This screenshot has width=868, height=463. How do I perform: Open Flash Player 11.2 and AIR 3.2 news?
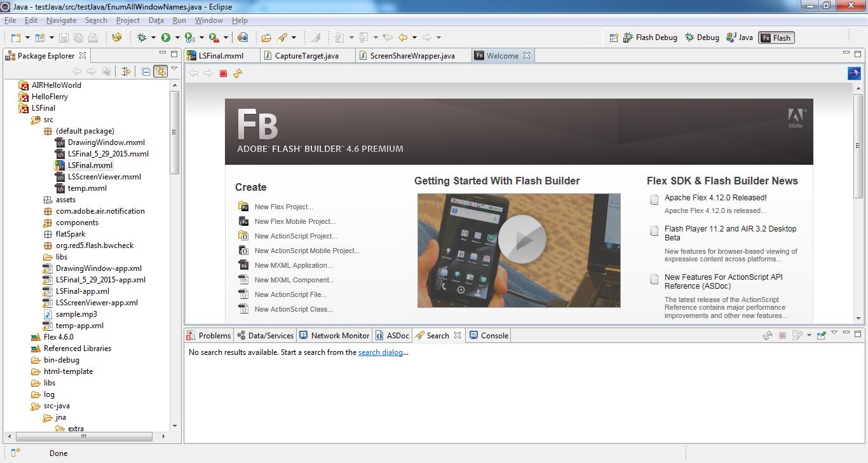pyautogui.click(x=730, y=233)
